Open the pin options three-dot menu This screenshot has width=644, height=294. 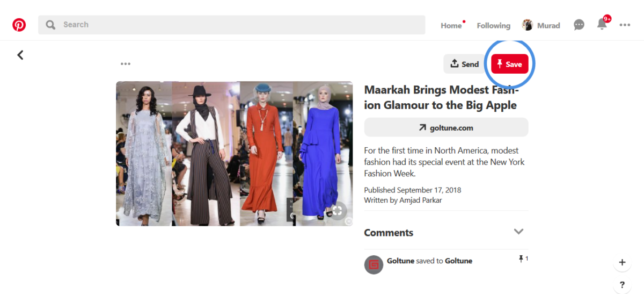pyautogui.click(x=126, y=64)
